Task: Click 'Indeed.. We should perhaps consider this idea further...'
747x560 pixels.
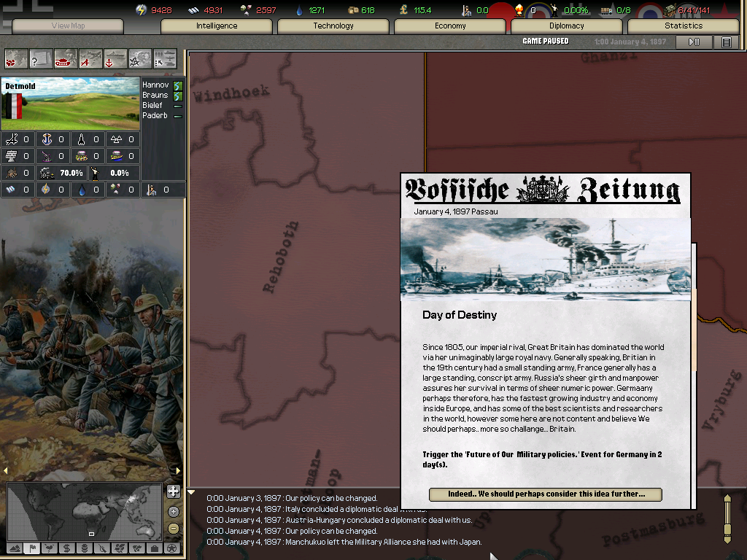Action: (545, 494)
